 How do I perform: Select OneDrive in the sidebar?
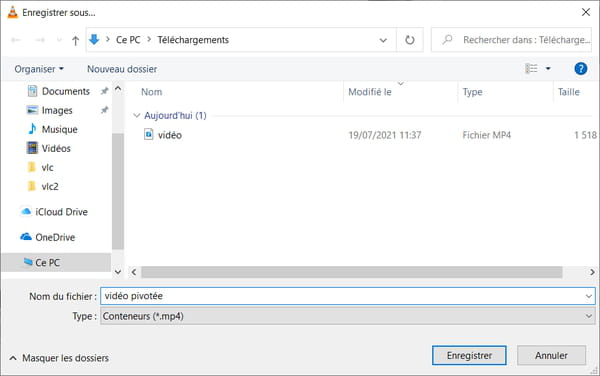pos(55,238)
